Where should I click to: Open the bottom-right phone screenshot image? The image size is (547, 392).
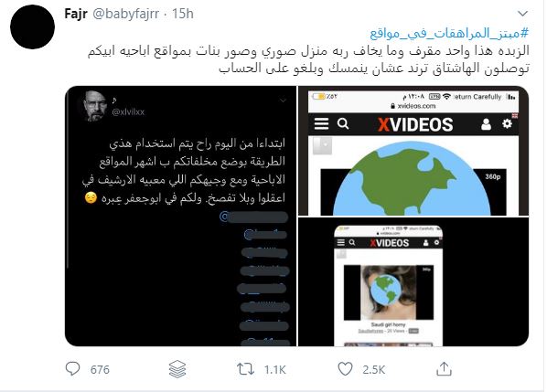click(x=413, y=281)
